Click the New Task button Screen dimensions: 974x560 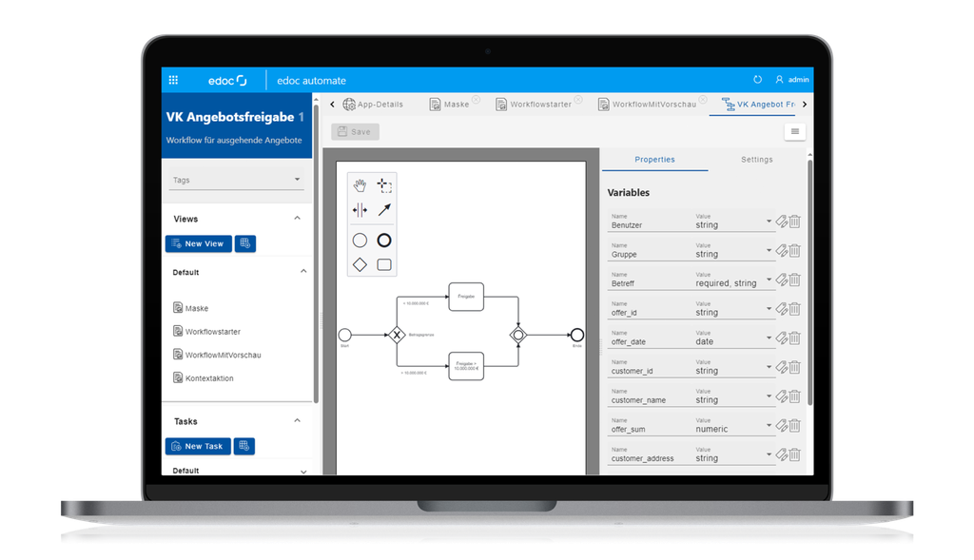(198, 446)
